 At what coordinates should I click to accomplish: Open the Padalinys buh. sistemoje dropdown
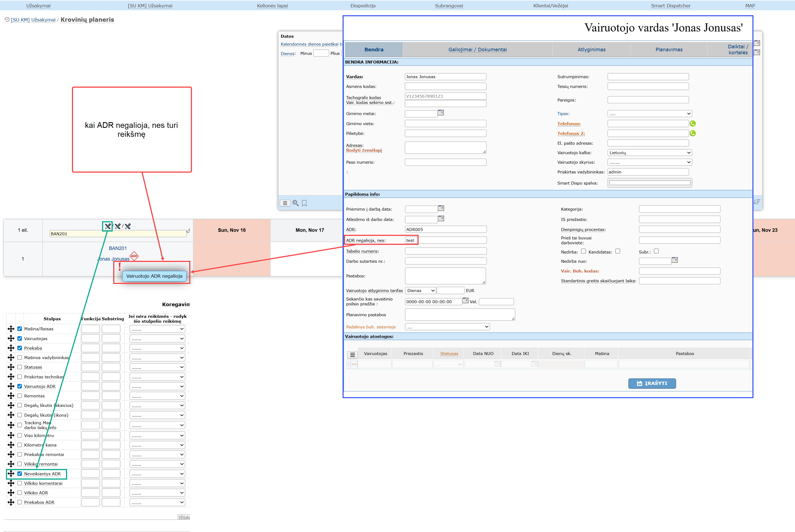click(x=448, y=327)
